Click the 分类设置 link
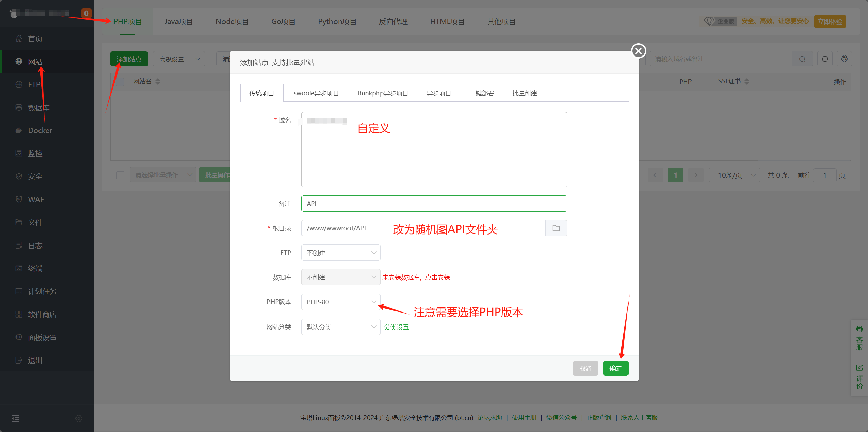This screenshot has height=432, width=868. point(397,327)
